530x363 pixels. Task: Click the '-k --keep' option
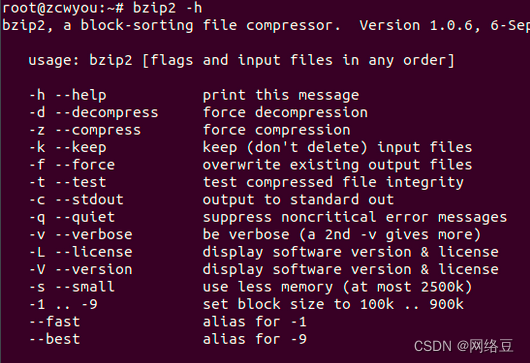pos(68,147)
